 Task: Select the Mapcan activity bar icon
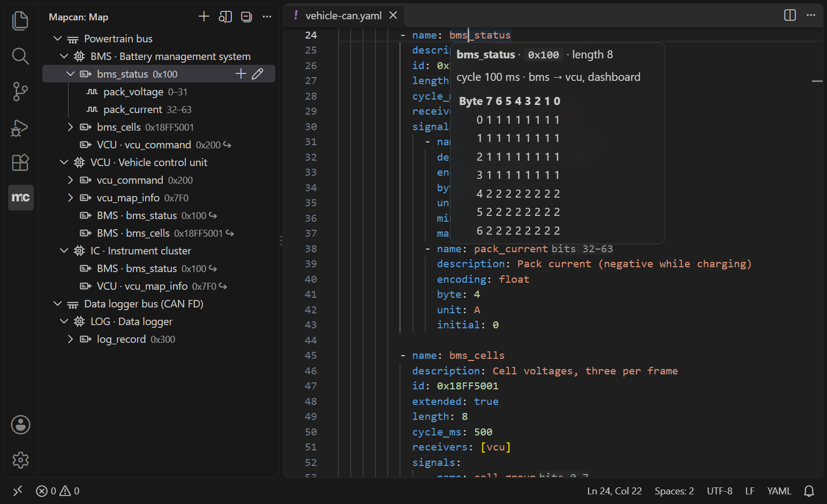[x=21, y=198]
